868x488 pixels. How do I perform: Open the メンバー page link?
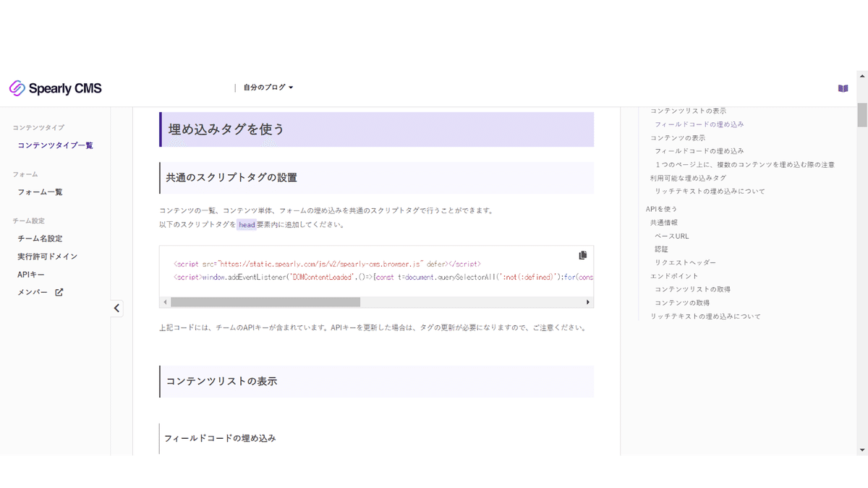[x=33, y=293]
